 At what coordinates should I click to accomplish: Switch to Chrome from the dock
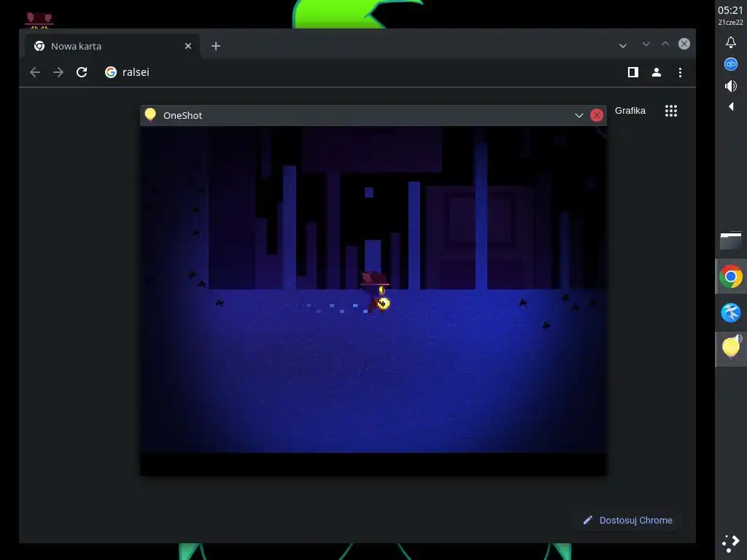(x=731, y=276)
